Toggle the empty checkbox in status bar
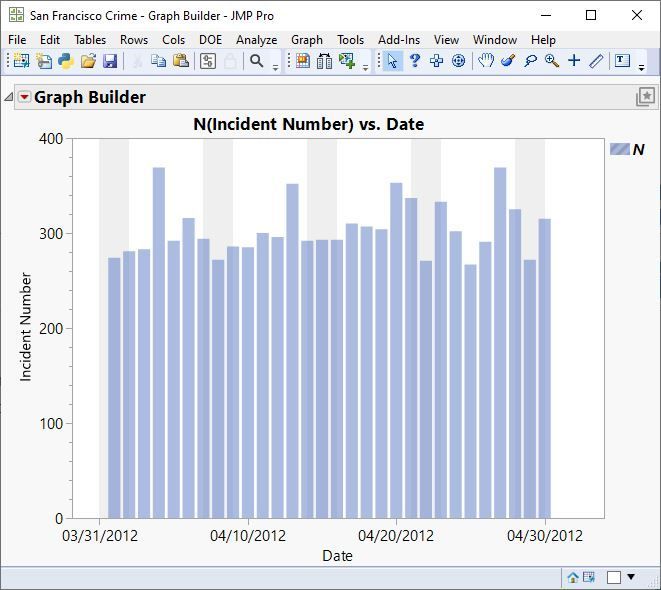The image size is (661, 590). [x=614, y=577]
